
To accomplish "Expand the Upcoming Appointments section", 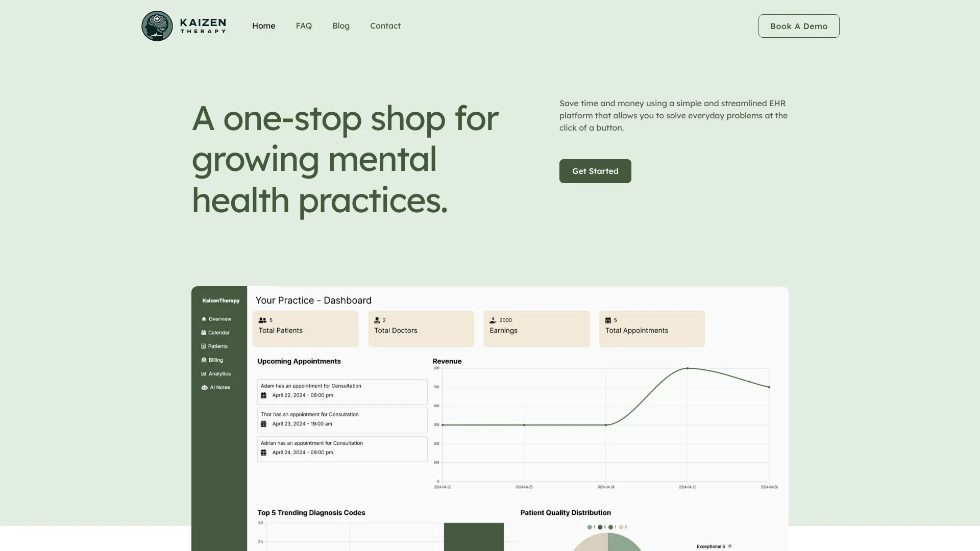I will pyautogui.click(x=298, y=361).
